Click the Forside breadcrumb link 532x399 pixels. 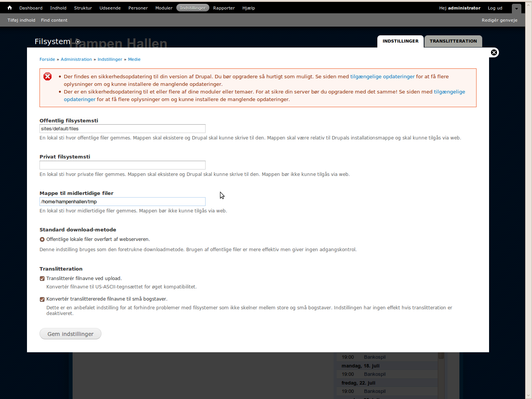pyautogui.click(x=47, y=59)
